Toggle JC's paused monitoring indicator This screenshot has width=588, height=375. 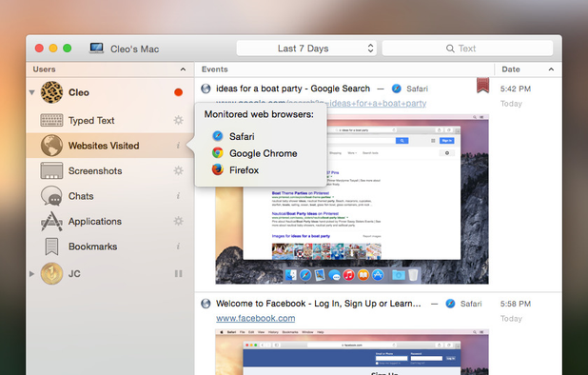(179, 273)
